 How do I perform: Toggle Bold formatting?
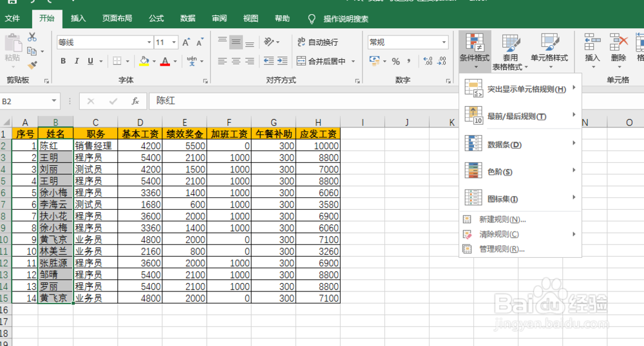pyautogui.click(x=63, y=61)
